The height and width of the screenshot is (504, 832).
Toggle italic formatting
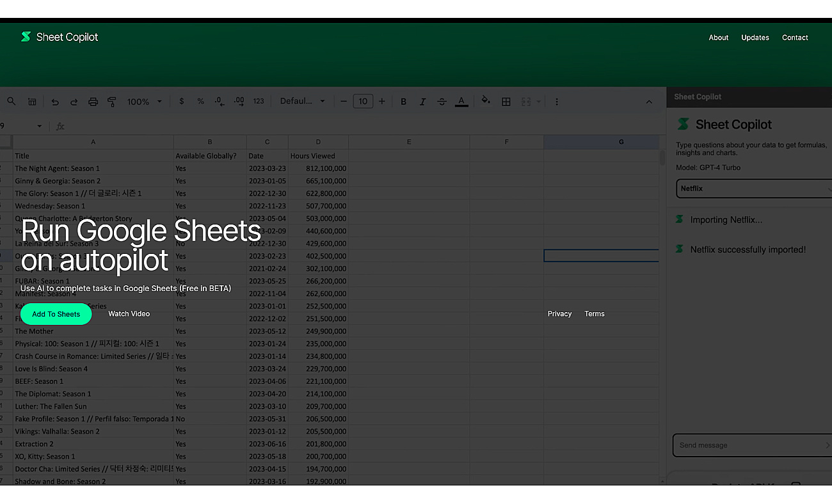(422, 102)
